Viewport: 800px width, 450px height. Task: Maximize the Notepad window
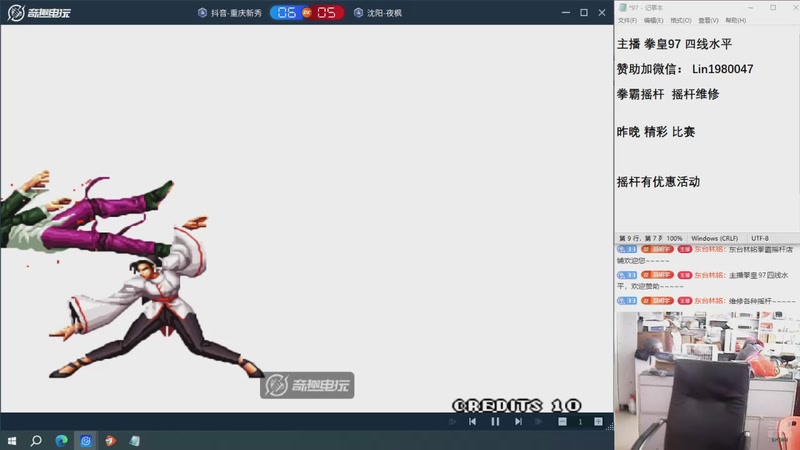773,8
